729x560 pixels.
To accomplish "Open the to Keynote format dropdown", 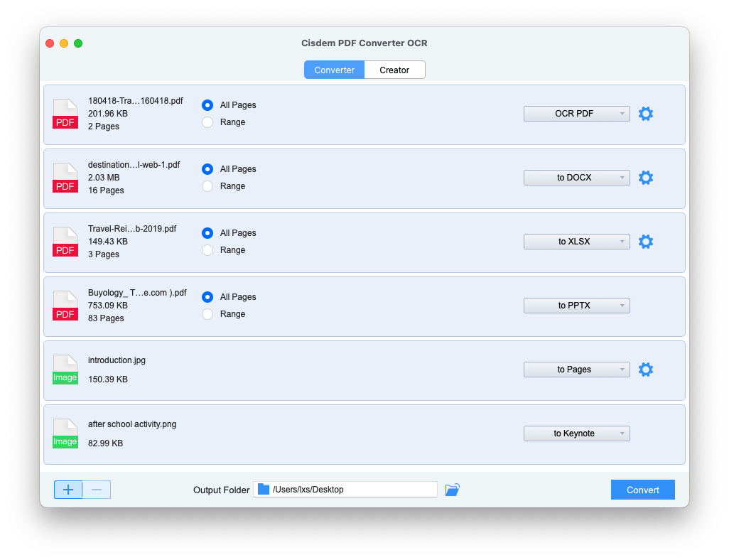I will pyautogui.click(x=576, y=433).
